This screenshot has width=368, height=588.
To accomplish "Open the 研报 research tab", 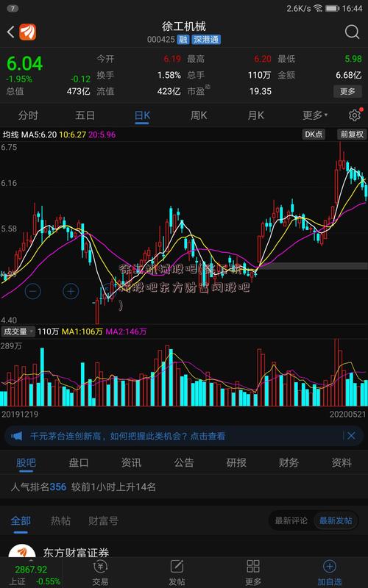I will [236, 462].
